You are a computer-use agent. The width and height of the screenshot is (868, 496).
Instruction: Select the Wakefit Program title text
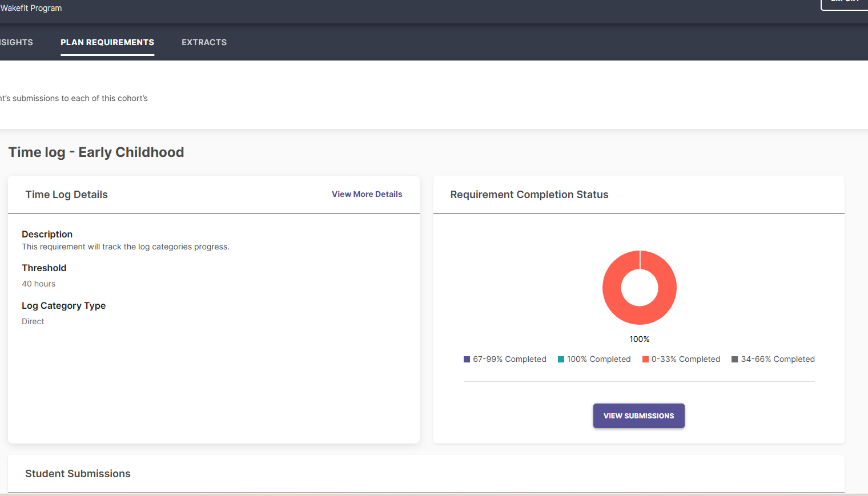[x=31, y=8]
